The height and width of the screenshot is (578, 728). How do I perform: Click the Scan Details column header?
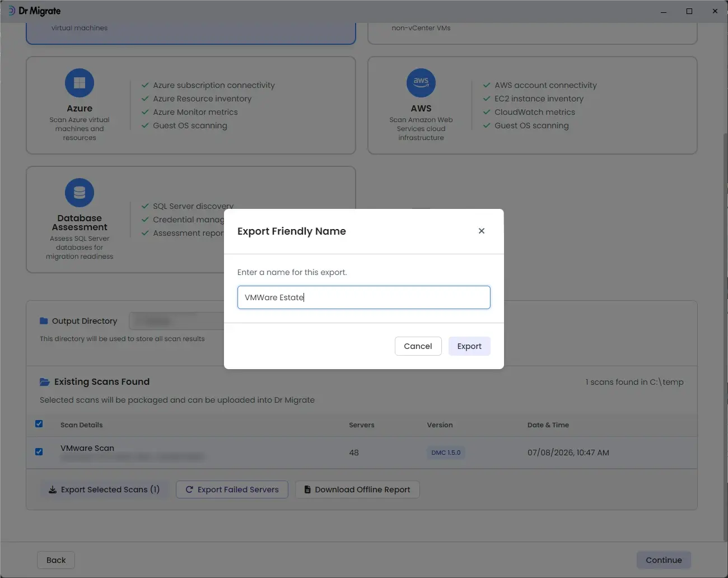[82, 425]
